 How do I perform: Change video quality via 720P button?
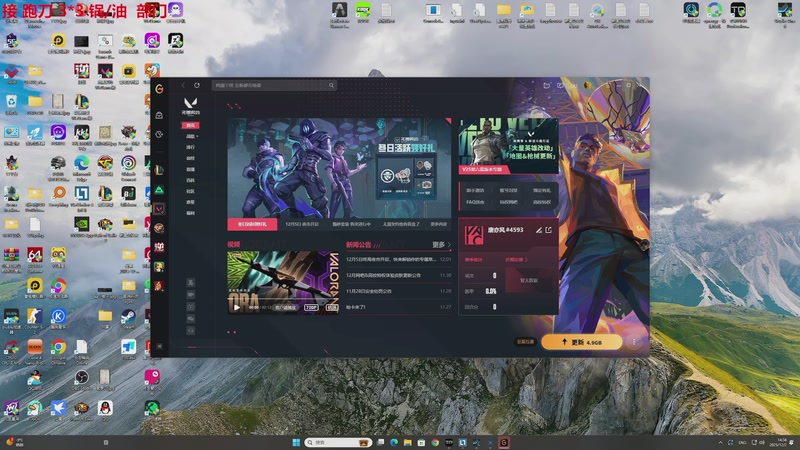[311, 308]
